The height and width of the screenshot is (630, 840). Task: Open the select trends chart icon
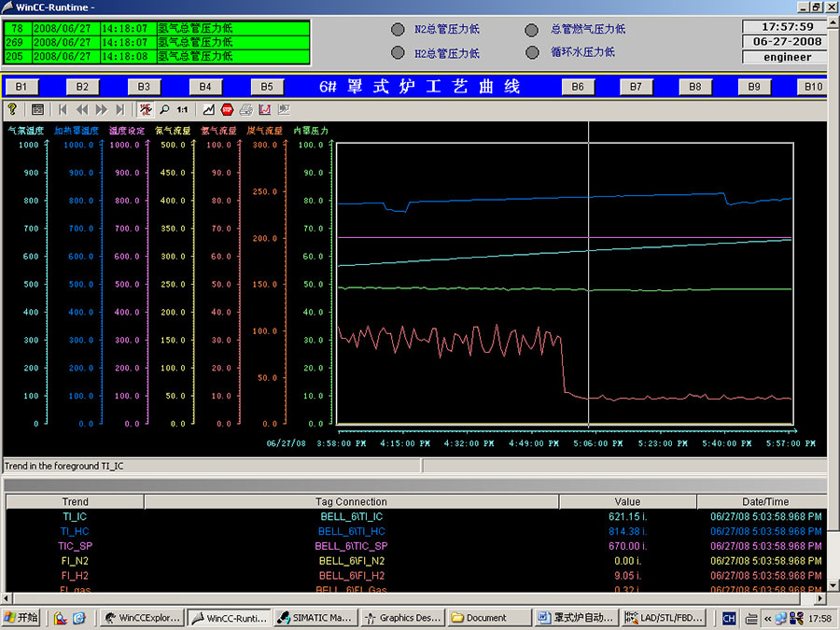point(208,109)
